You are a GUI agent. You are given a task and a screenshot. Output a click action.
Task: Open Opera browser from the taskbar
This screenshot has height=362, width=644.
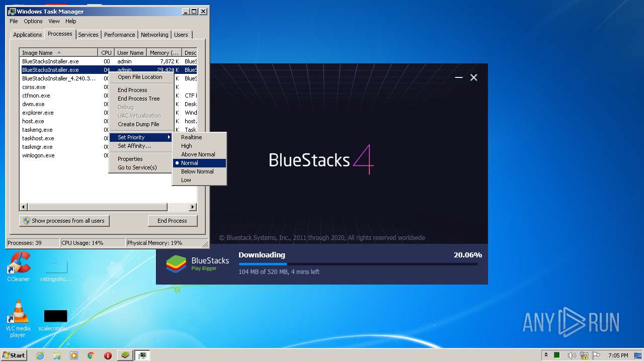coord(108,355)
